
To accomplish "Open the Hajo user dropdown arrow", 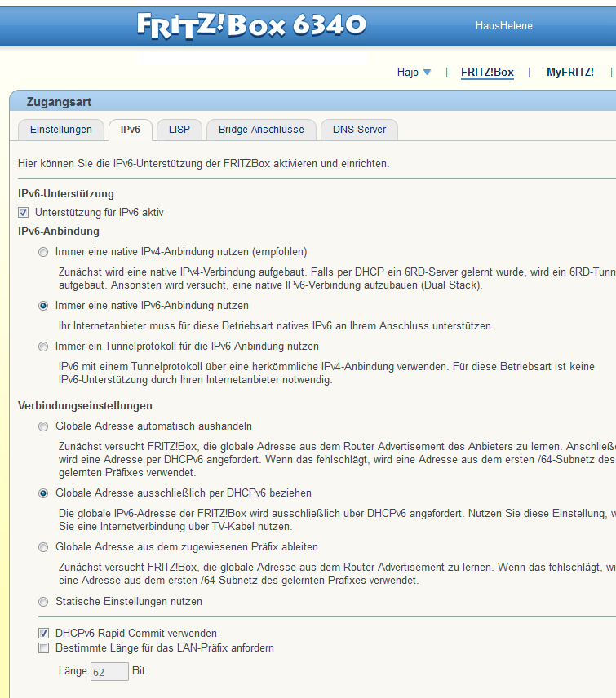I will click(x=427, y=73).
